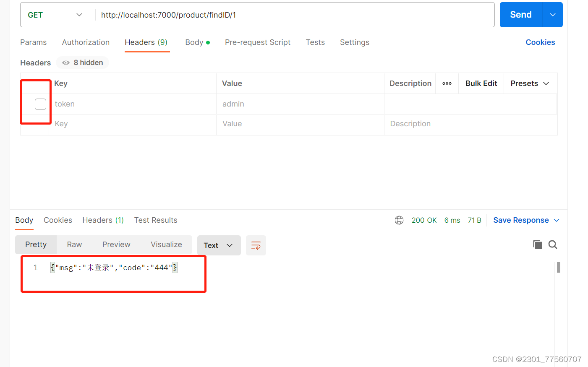Expand the Presets dropdown
The width and height of the screenshot is (588, 367).
530,83
